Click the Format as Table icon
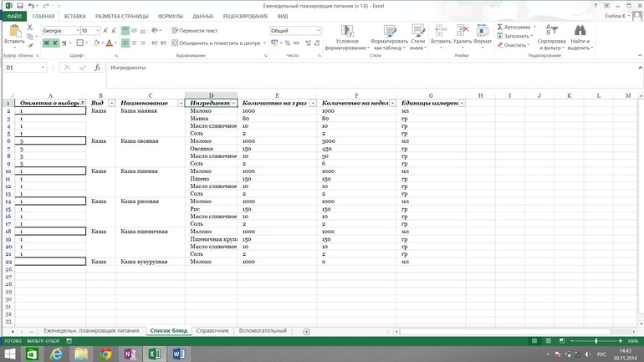644x362 pixels. (389, 38)
